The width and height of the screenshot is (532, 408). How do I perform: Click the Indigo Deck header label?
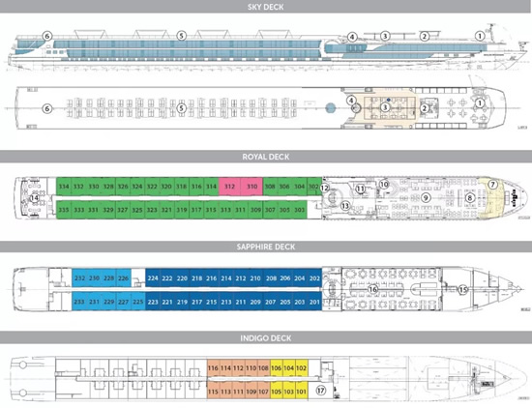266,338
